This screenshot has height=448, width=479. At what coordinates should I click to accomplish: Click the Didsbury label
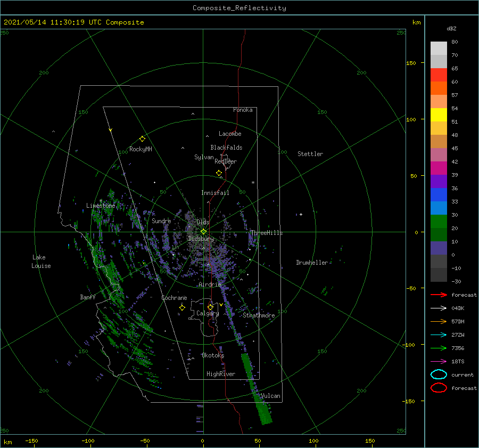[x=201, y=239]
